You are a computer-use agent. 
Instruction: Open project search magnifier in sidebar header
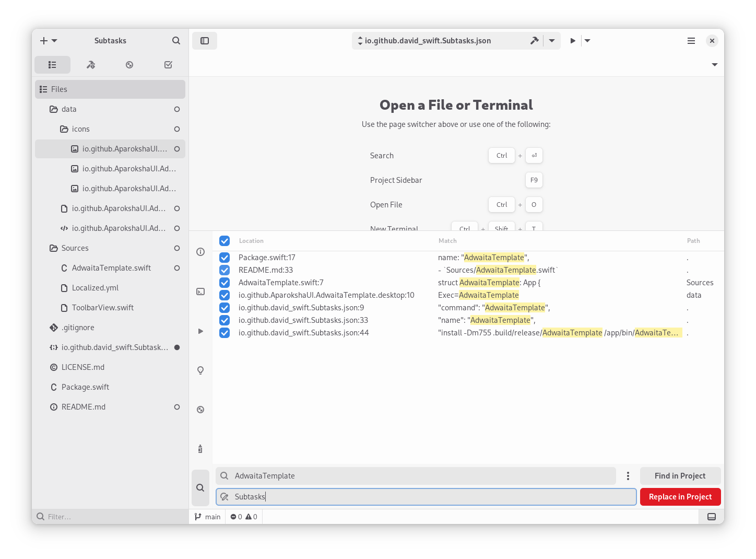[176, 41]
